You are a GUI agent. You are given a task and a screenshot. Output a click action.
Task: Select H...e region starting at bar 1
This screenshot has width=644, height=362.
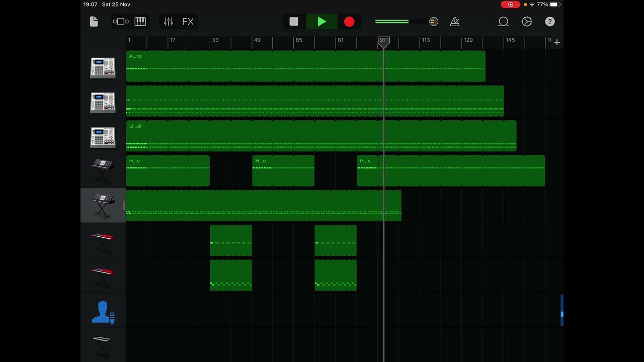coord(168,170)
